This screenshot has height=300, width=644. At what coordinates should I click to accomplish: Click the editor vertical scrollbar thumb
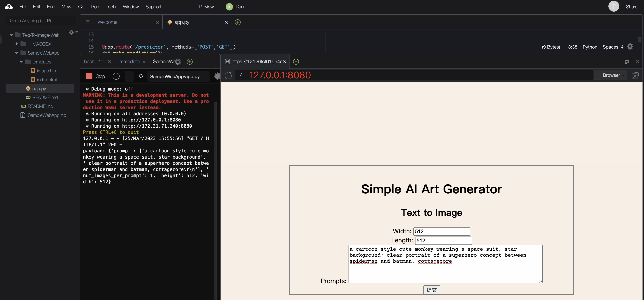point(639,39)
